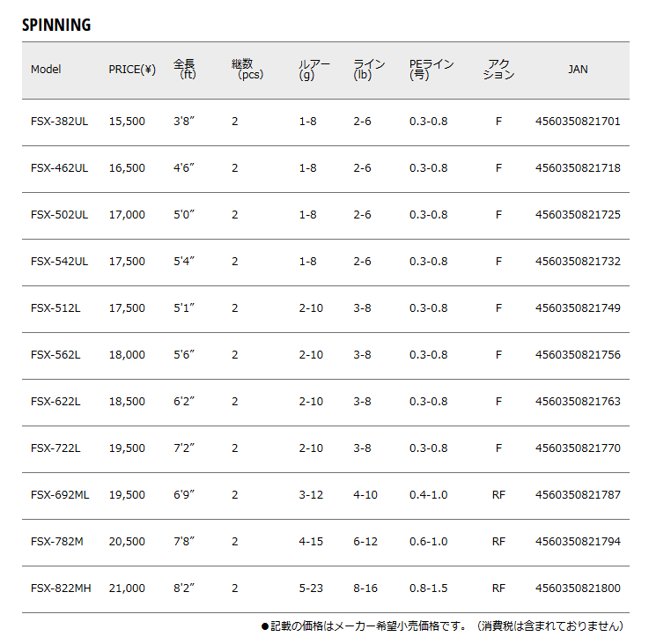
Task: Click the PEライン(号) column header
Action: pyautogui.click(x=431, y=70)
